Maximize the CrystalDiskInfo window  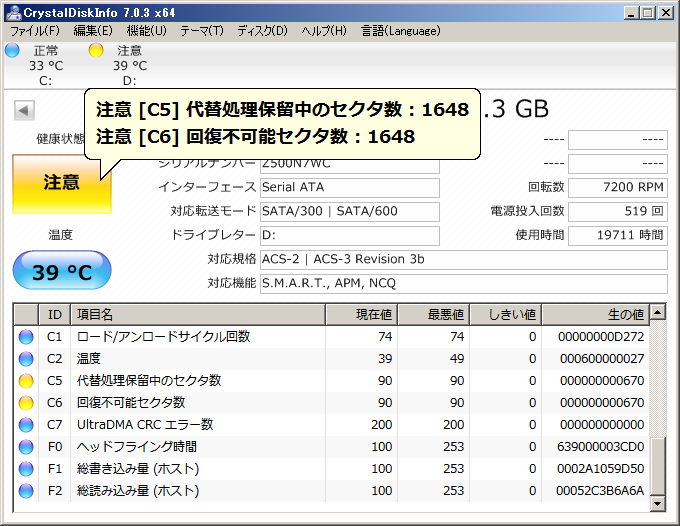click(x=648, y=13)
